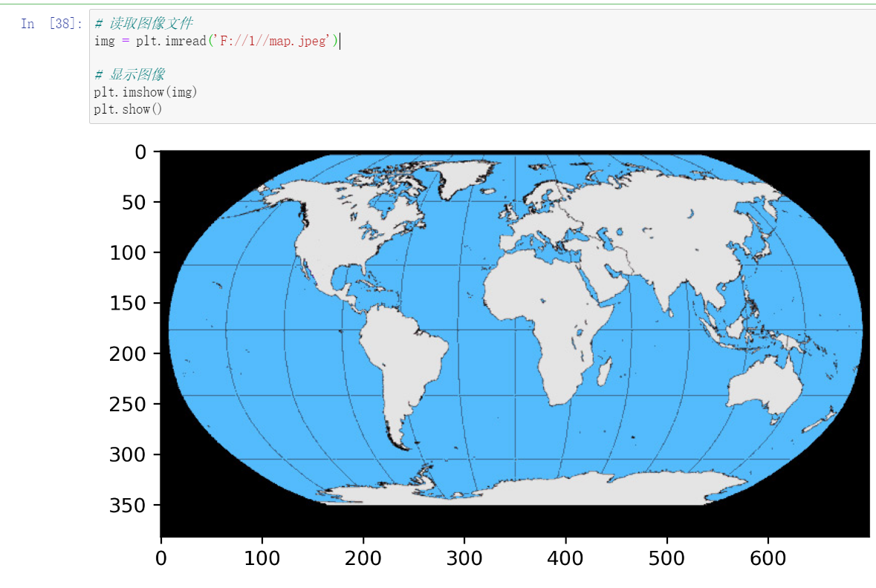
Task: Click the plt.show() code line
Action: click(x=128, y=109)
